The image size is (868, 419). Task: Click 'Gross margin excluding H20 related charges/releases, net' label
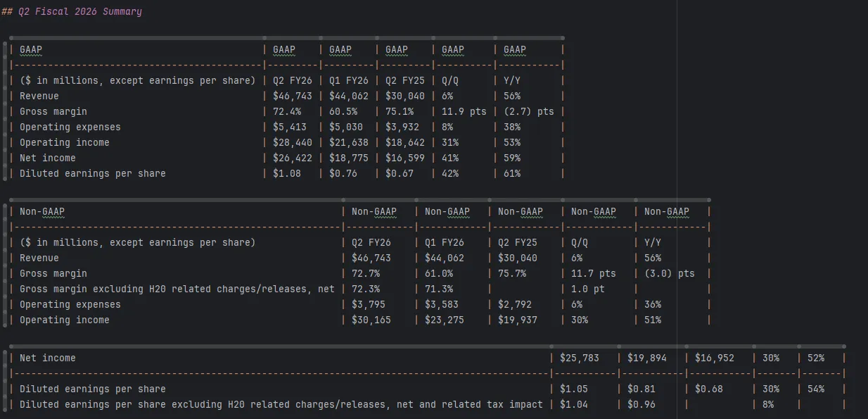pyautogui.click(x=177, y=289)
